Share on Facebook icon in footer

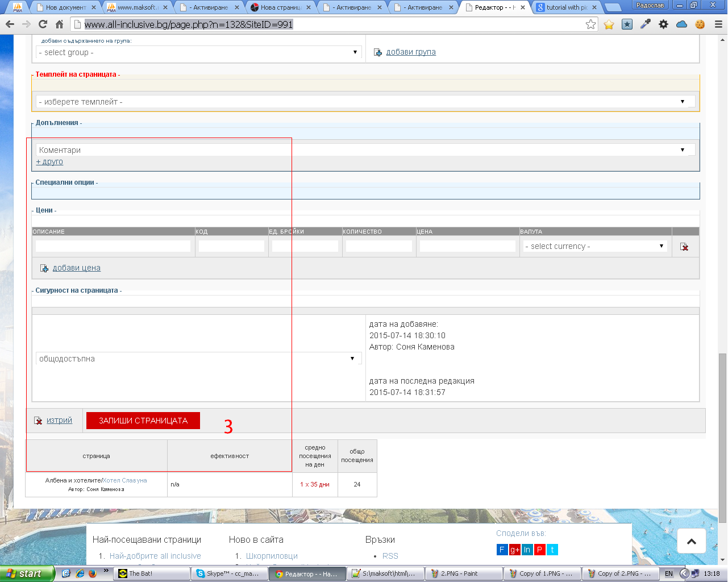pos(502,550)
